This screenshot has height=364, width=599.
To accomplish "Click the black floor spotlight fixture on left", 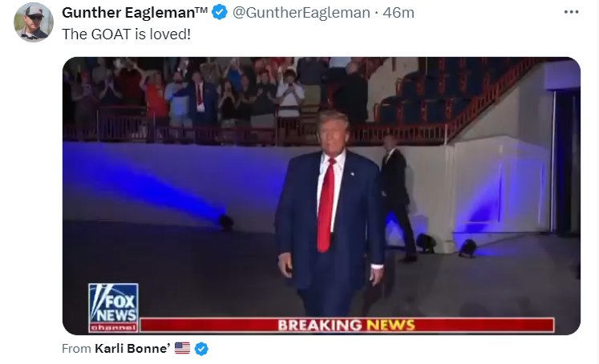I will [226, 222].
